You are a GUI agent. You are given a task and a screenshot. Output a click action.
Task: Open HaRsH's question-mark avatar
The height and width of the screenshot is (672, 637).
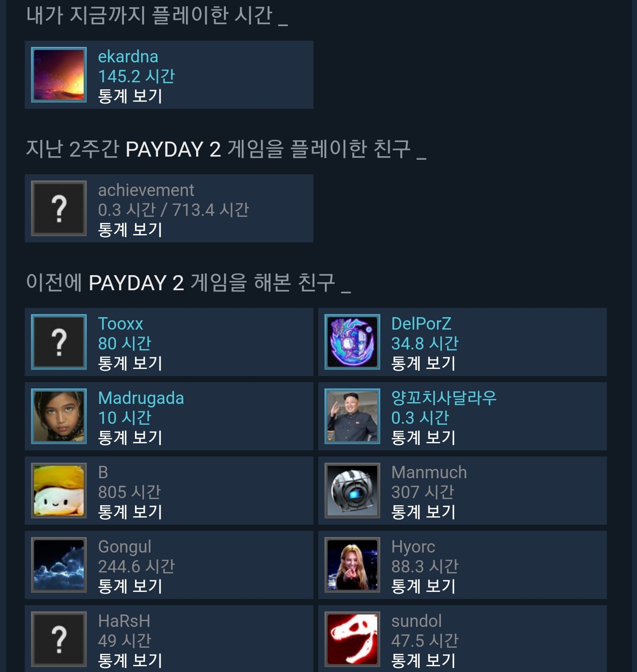point(59,639)
